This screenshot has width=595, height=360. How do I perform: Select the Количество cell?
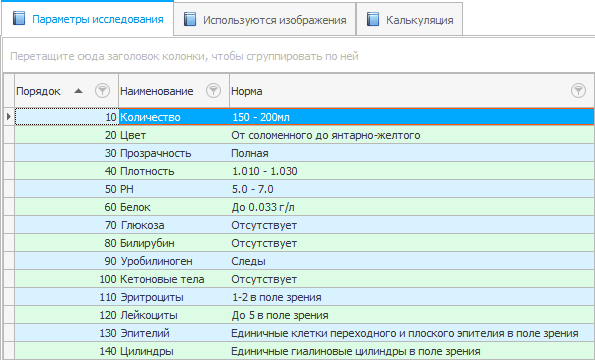point(174,117)
